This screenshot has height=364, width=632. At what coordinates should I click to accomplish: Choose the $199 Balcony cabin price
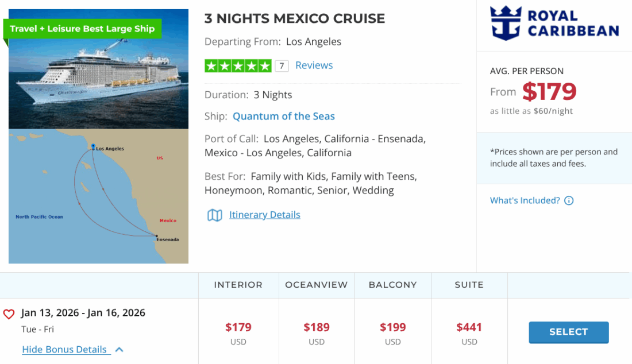[393, 328]
